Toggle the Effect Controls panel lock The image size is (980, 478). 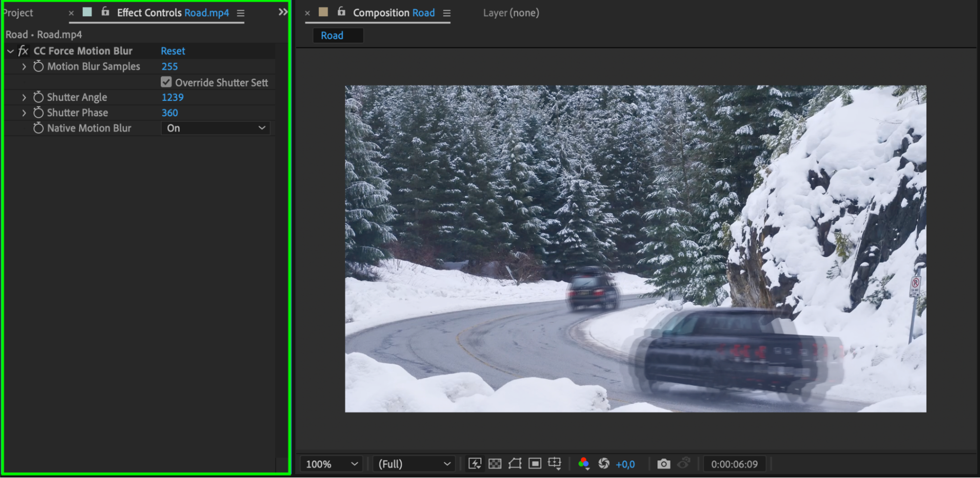coord(105,11)
